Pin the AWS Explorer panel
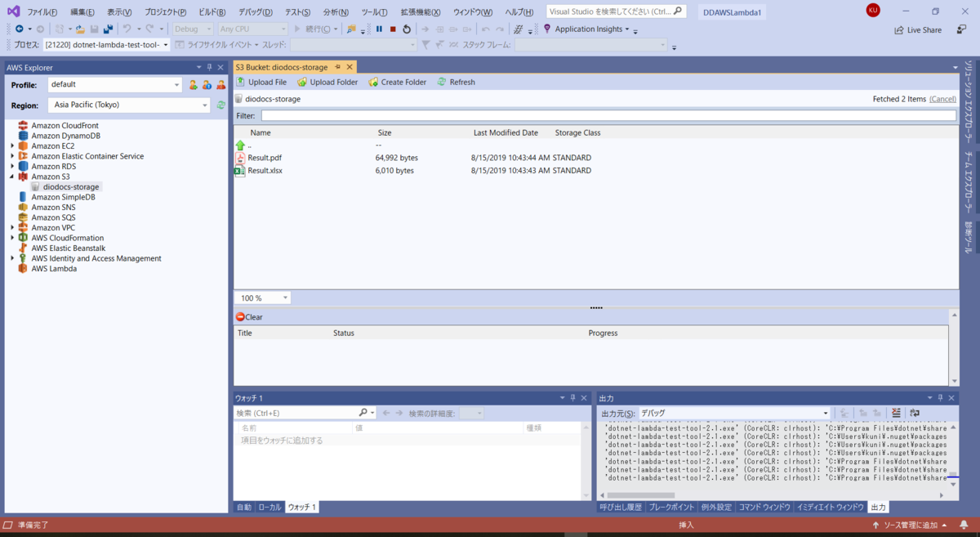This screenshot has height=537, width=980. pyautogui.click(x=209, y=67)
